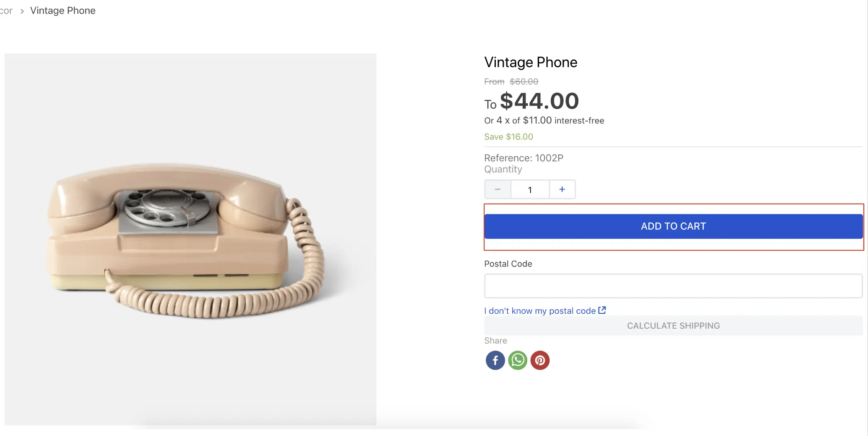This screenshot has height=436, width=868.
Task: Focus the Postal Code input field
Action: coord(673,286)
